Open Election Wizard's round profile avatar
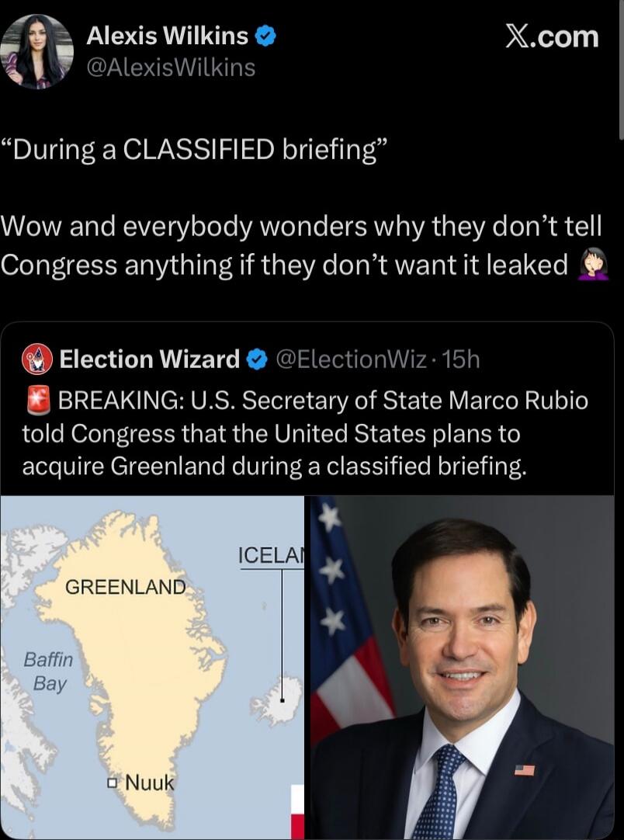Image resolution: width=624 pixels, height=840 pixels. point(37,359)
